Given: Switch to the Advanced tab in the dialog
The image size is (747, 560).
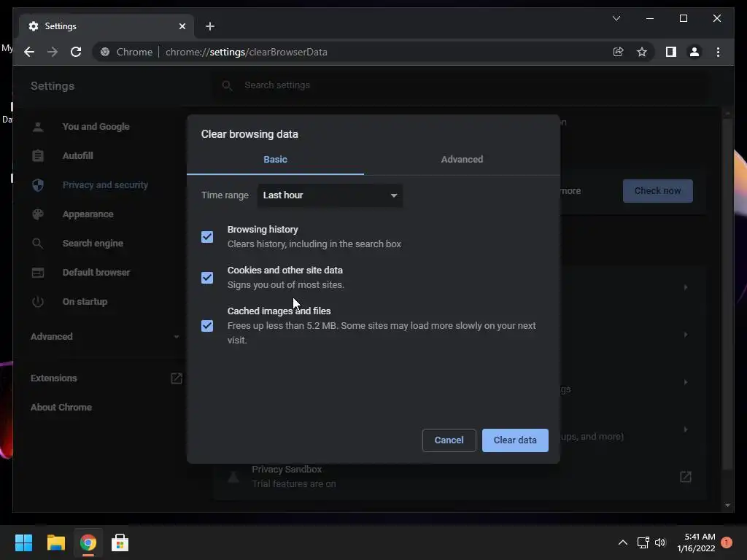Looking at the screenshot, I should click(462, 160).
